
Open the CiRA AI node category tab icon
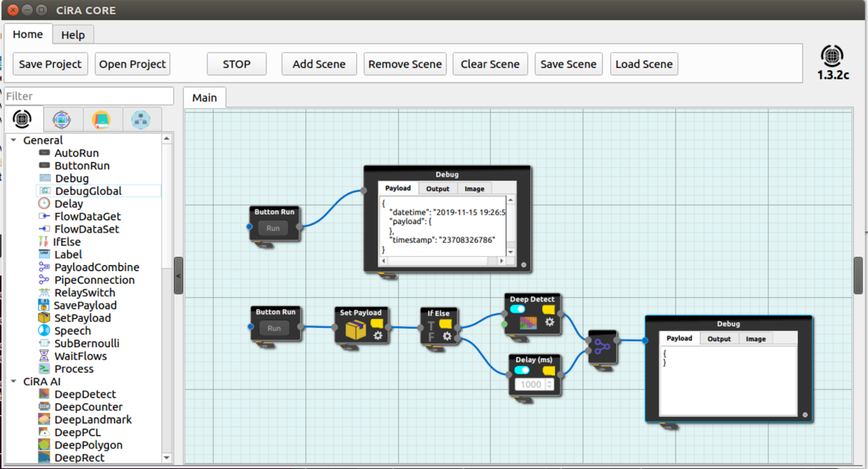tap(22, 119)
